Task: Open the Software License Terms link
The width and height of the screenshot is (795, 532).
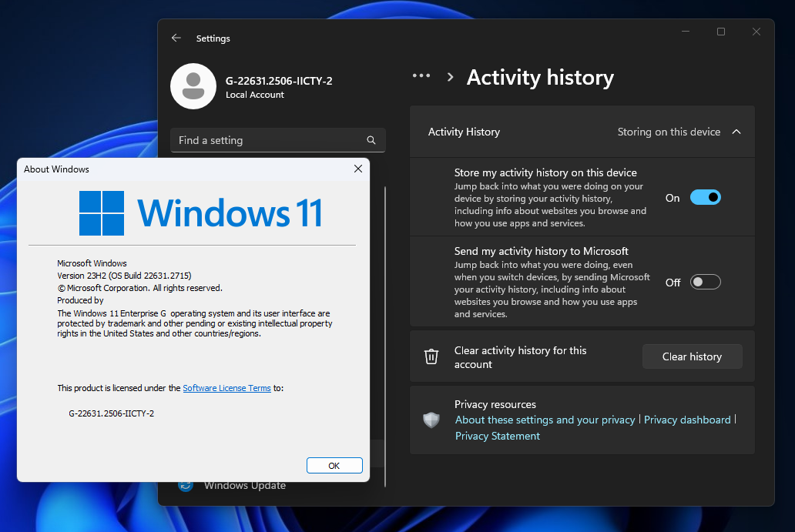Action: click(x=226, y=388)
